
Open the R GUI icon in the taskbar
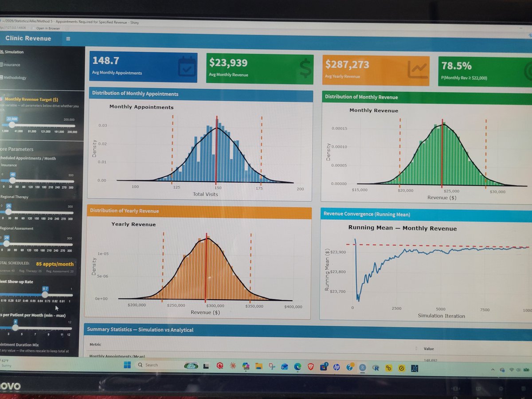(x=376, y=368)
